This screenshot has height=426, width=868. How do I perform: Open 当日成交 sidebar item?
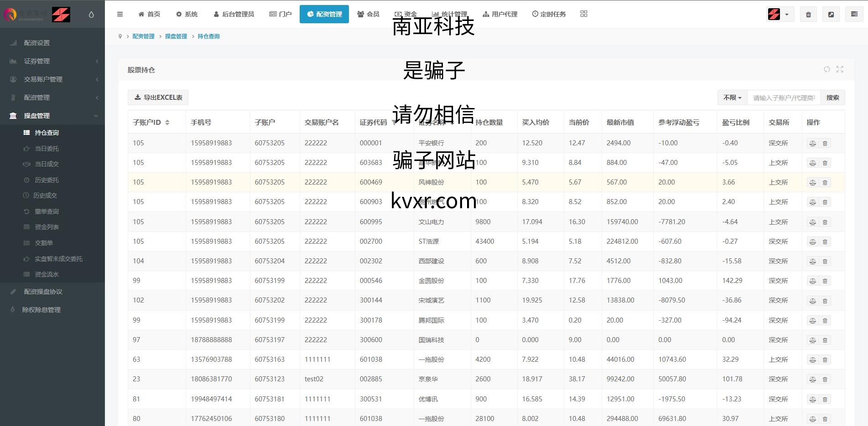pyautogui.click(x=52, y=164)
